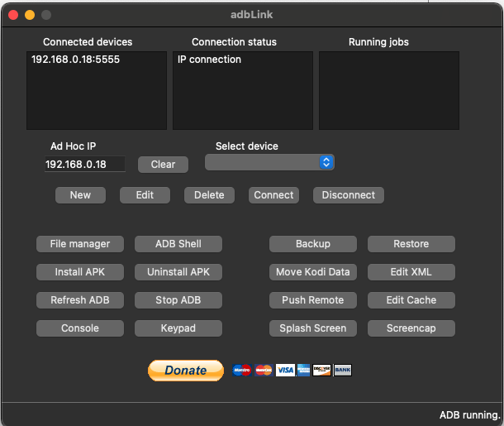The image size is (504, 426).
Task: Open the File manager
Action: tap(80, 244)
